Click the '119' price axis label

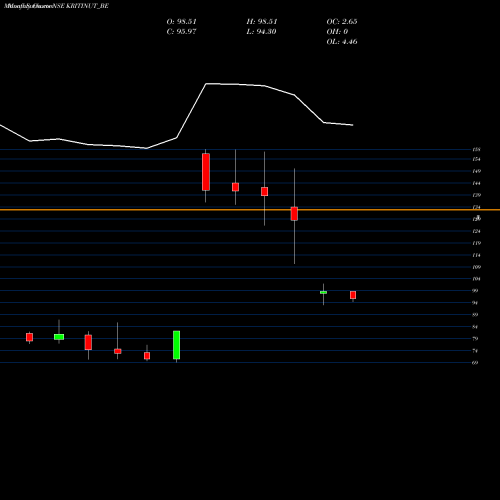tap(476, 243)
